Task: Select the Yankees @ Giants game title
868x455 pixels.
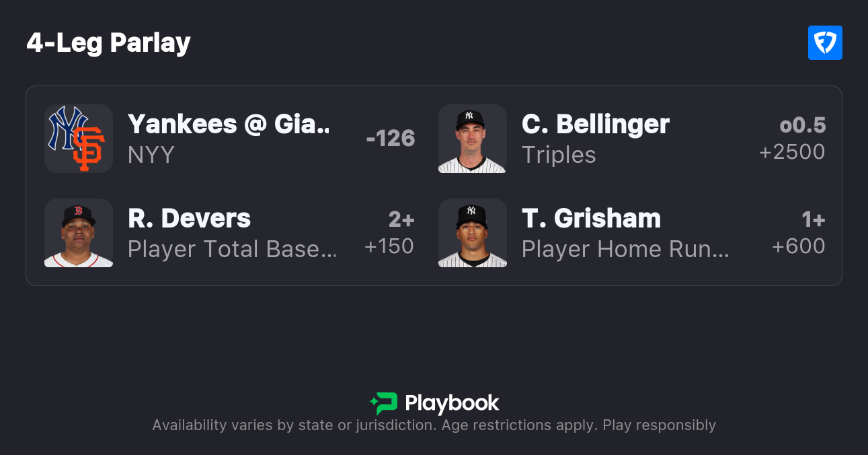Action: 229,124
